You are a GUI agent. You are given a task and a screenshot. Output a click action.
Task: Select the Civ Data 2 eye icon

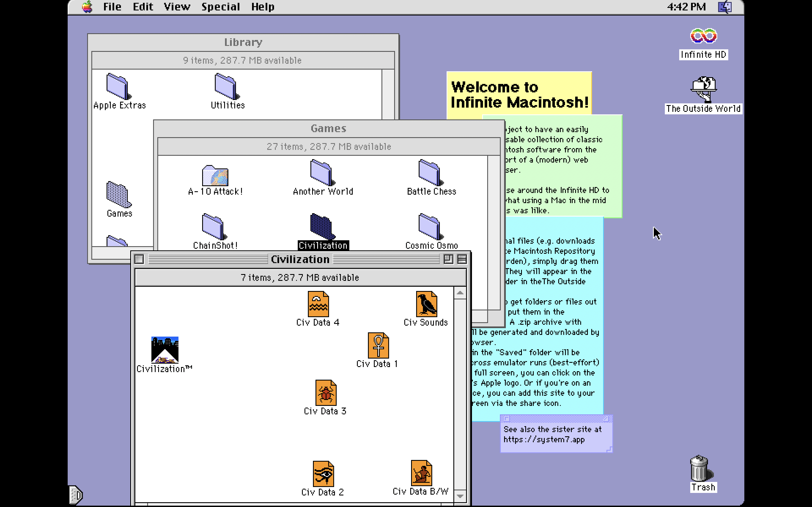pyautogui.click(x=323, y=474)
